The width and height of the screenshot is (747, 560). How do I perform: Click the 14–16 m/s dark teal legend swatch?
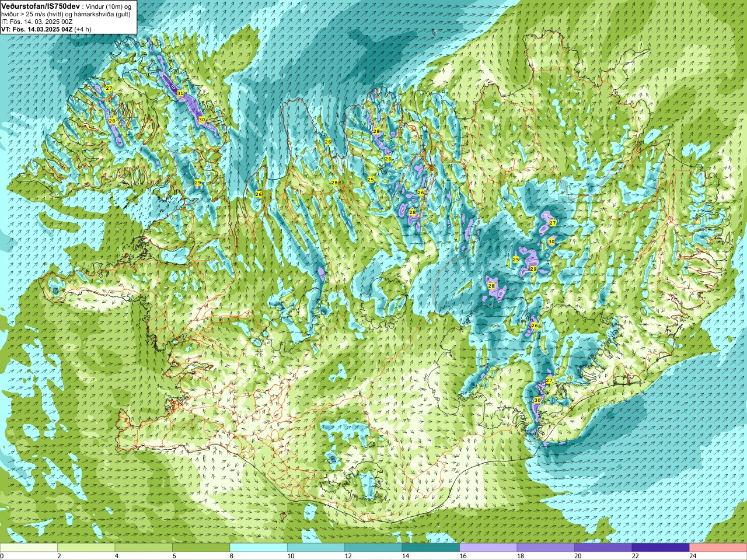431,548
